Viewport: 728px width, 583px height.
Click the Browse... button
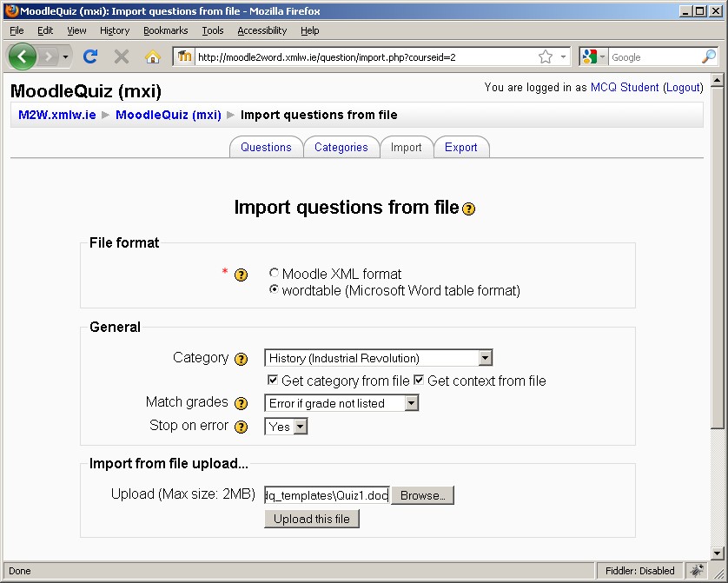coord(422,495)
